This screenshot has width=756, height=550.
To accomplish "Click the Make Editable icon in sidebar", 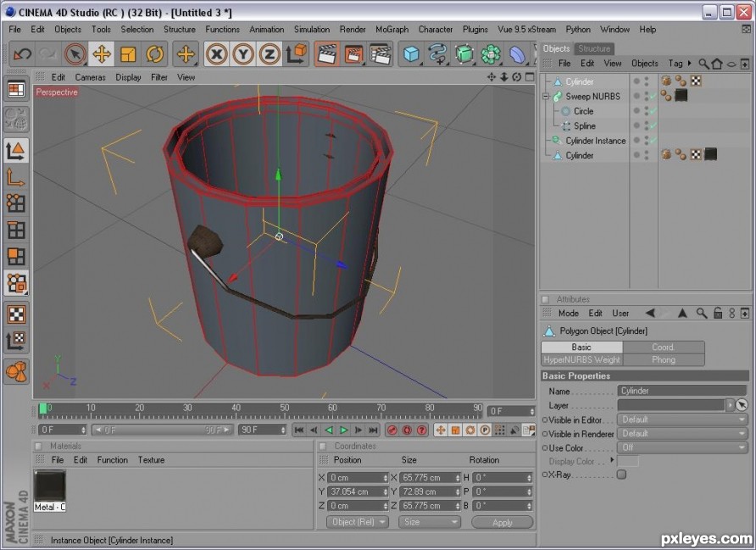I will tap(16, 118).
